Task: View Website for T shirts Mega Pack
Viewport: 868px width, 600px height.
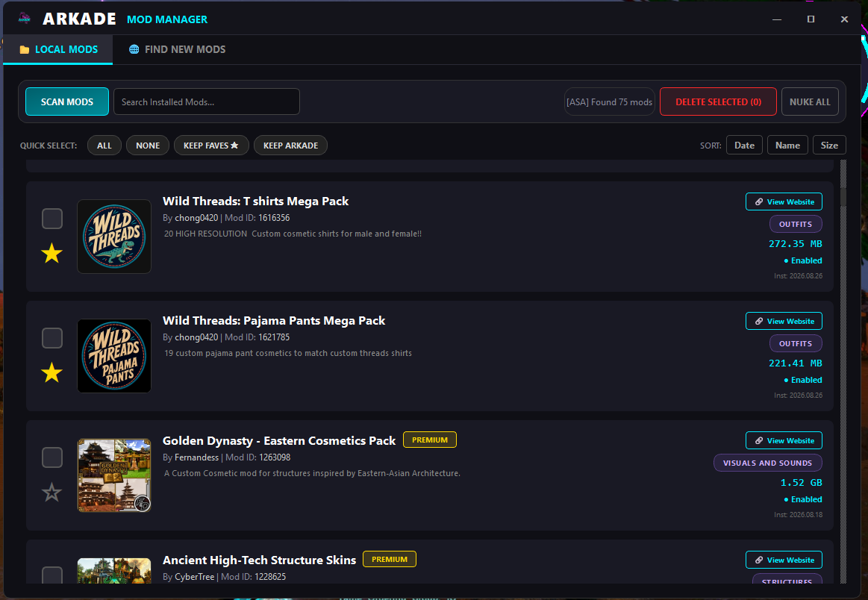Action: 784,201
